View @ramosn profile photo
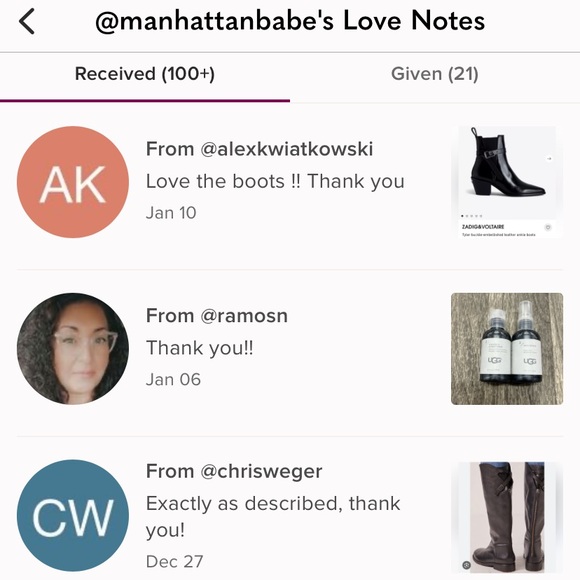The width and height of the screenshot is (580, 580). point(73,349)
